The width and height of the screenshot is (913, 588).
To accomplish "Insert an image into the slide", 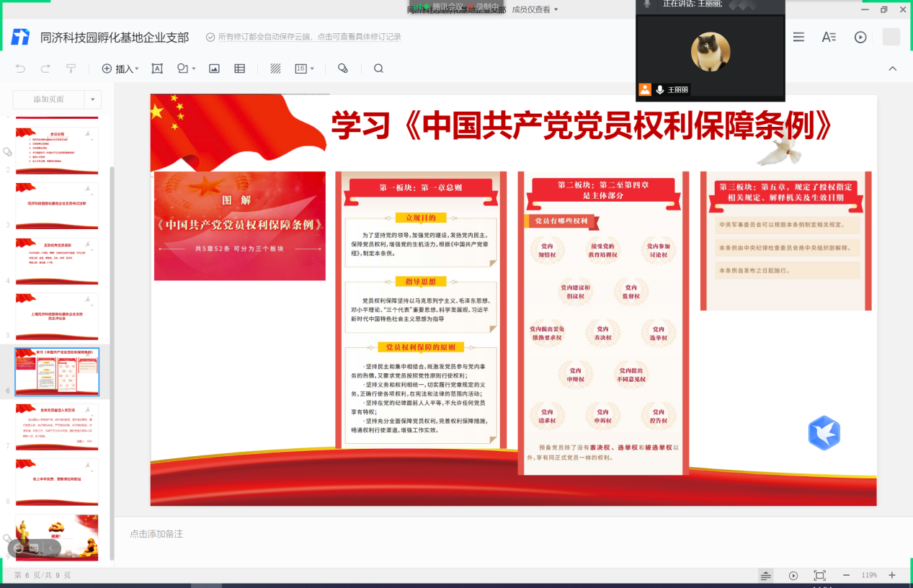I will pyautogui.click(x=214, y=68).
